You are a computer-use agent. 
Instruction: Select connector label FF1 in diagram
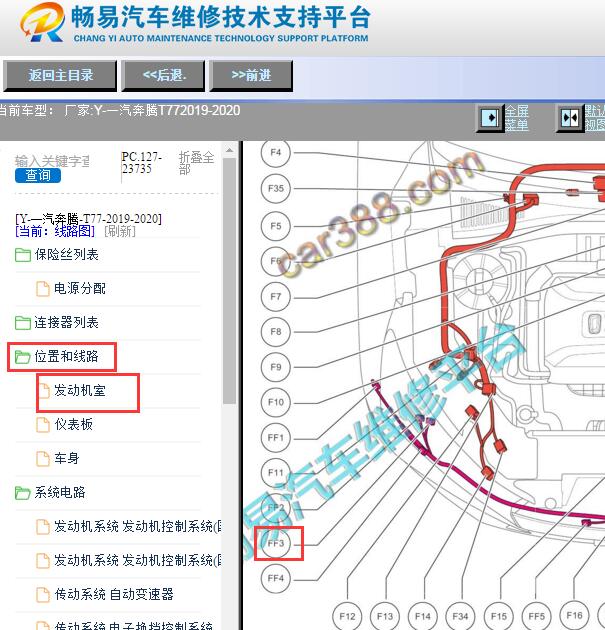point(276,438)
